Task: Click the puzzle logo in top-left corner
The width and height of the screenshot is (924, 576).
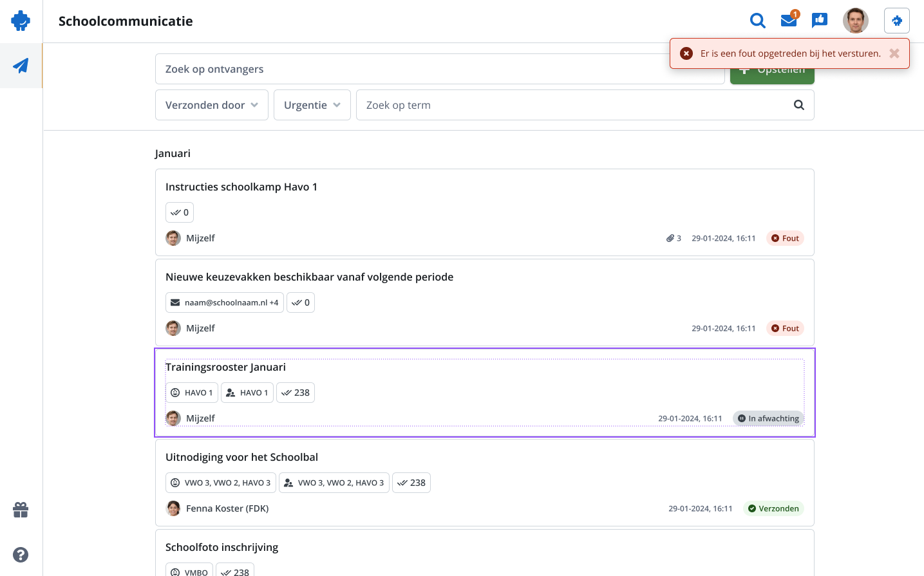Action: tap(21, 21)
